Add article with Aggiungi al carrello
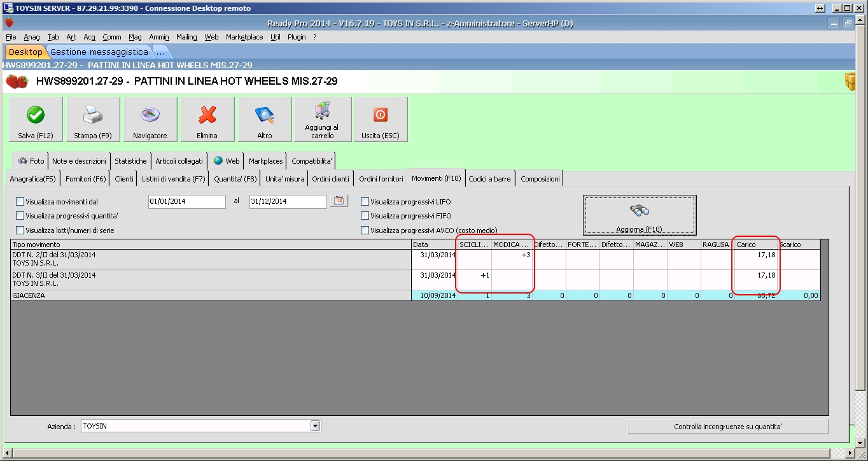 [323, 120]
